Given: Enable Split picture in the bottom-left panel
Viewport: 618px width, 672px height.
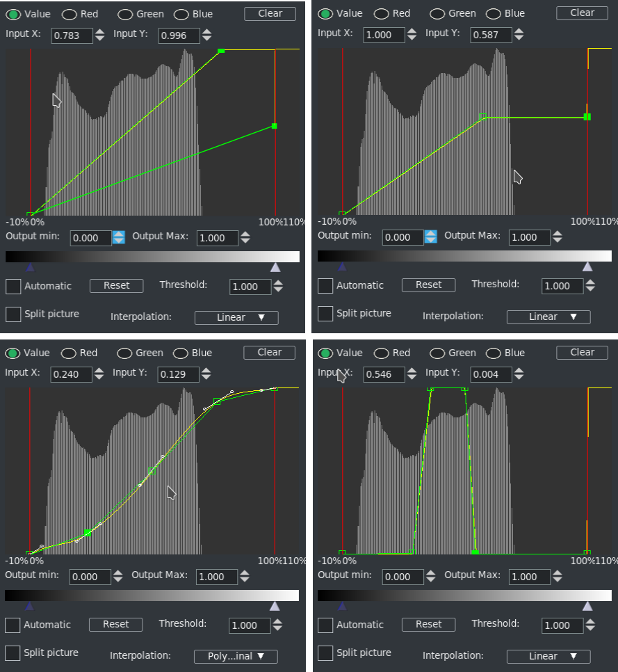Looking at the screenshot, I should tap(13, 653).
